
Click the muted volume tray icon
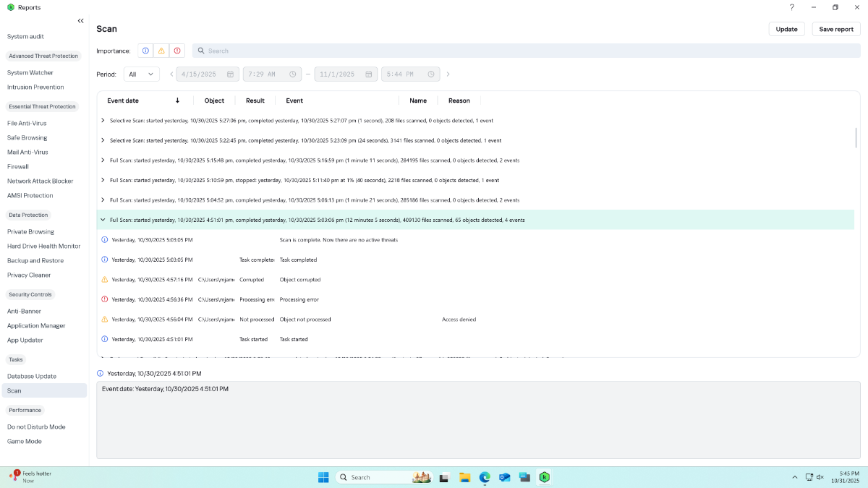point(820,477)
